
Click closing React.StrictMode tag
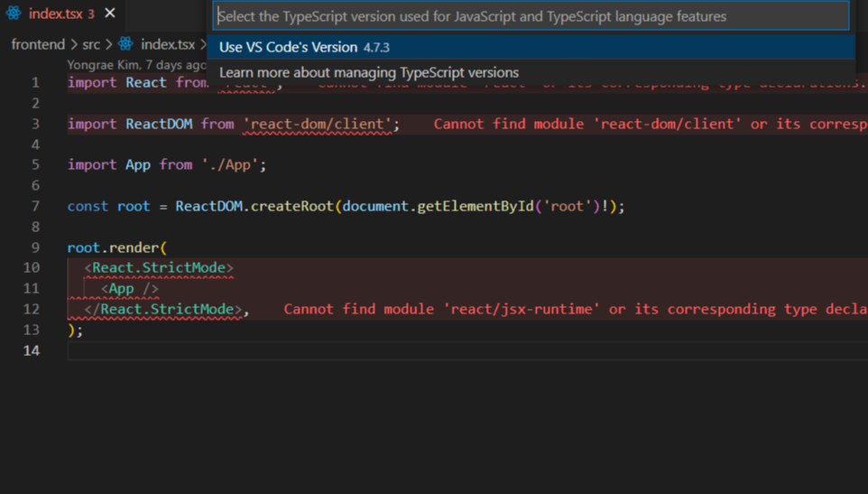pyautogui.click(x=163, y=310)
